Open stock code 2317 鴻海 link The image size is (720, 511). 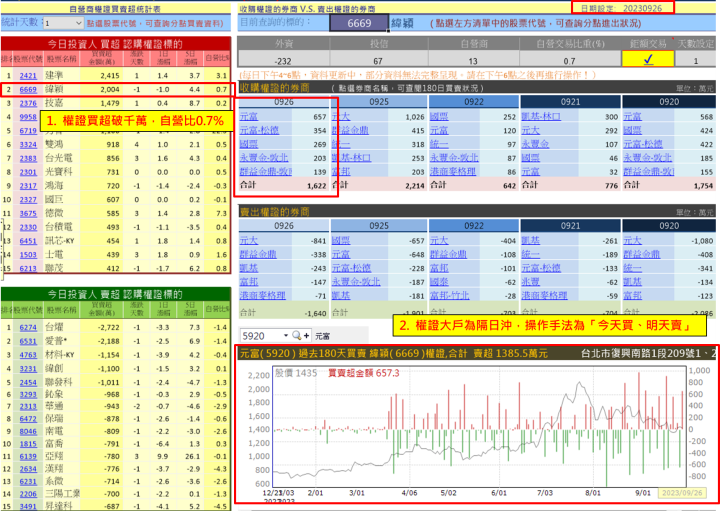tap(28, 185)
